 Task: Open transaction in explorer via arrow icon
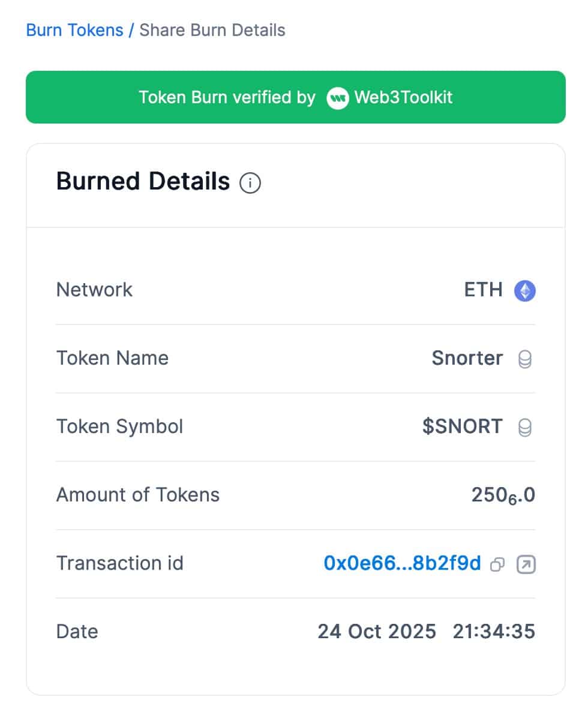[526, 564]
